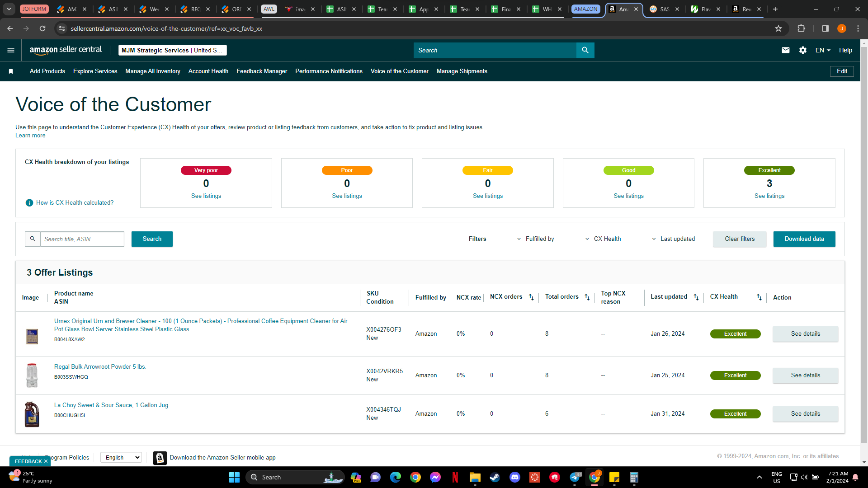Click the bookmark icon in favorites bar
The image size is (868, 488).
(11, 71)
